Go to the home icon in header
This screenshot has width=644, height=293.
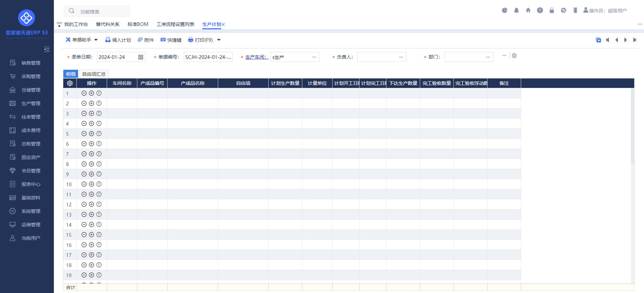pyautogui.click(x=528, y=10)
